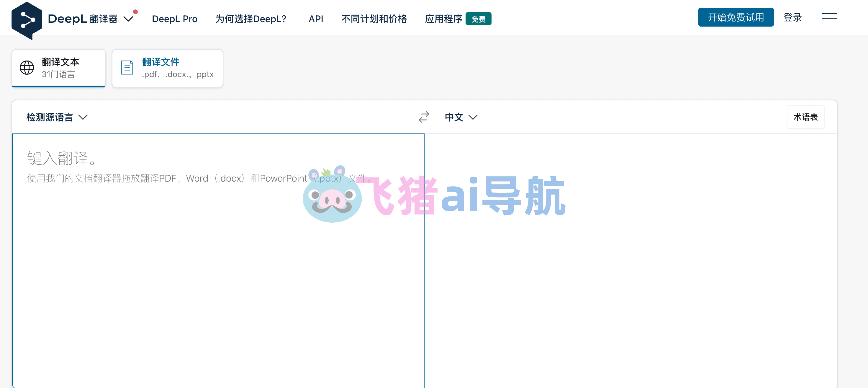Open the 中文 target language dropdown
The width and height of the screenshot is (868, 388).
[x=461, y=117]
